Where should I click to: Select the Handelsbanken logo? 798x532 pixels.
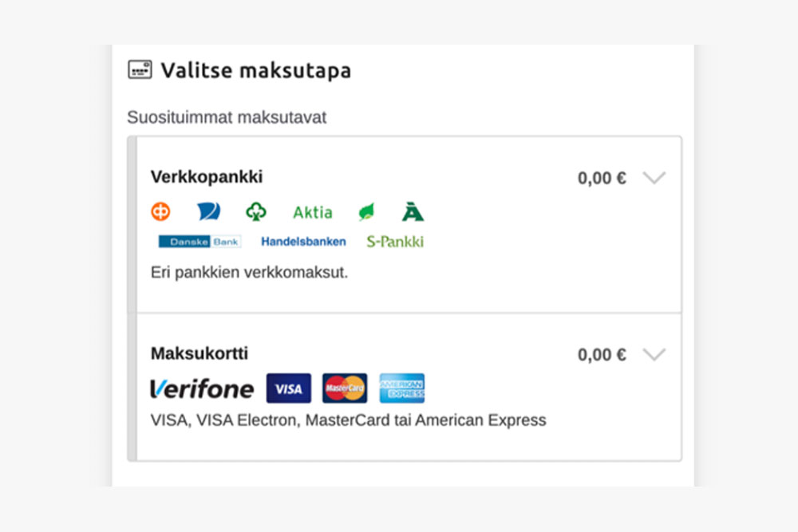[303, 242]
